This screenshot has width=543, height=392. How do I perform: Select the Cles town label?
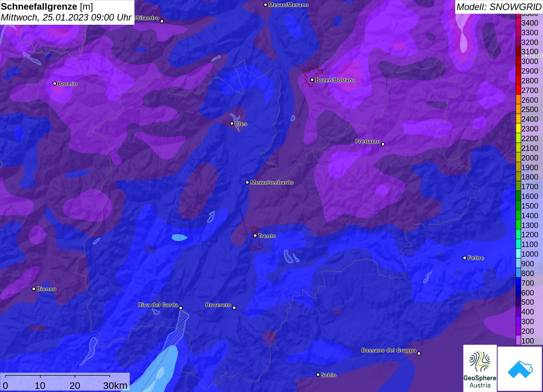pos(241,124)
